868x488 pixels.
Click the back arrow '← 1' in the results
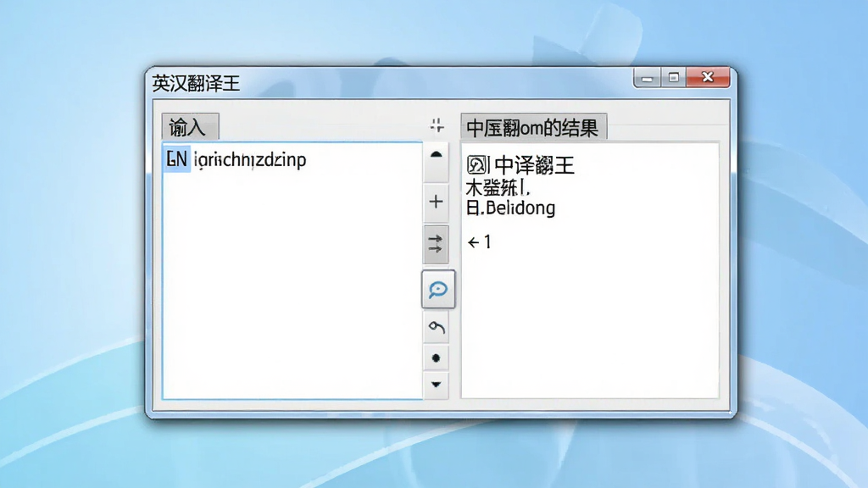tap(480, 242)
